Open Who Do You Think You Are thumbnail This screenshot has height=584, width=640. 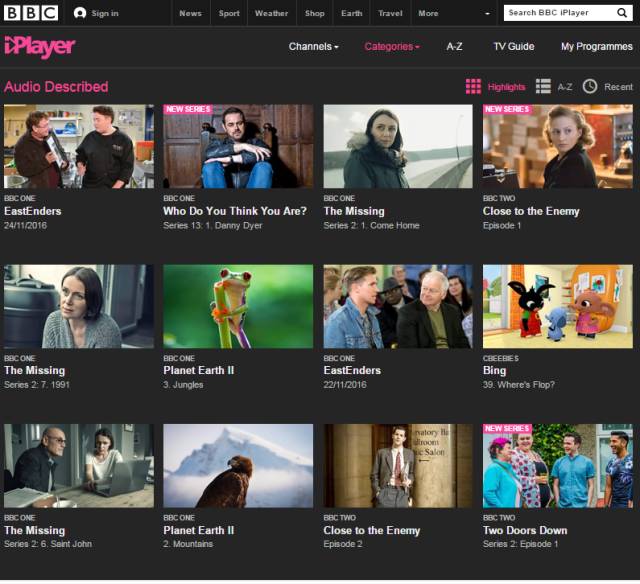tap(238, 146)
